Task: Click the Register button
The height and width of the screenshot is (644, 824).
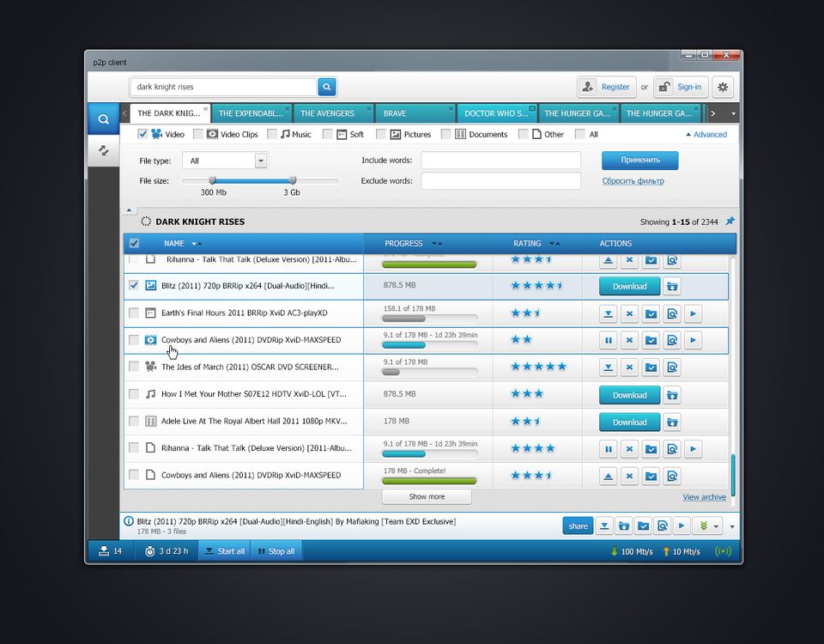Action: (607, 88)
